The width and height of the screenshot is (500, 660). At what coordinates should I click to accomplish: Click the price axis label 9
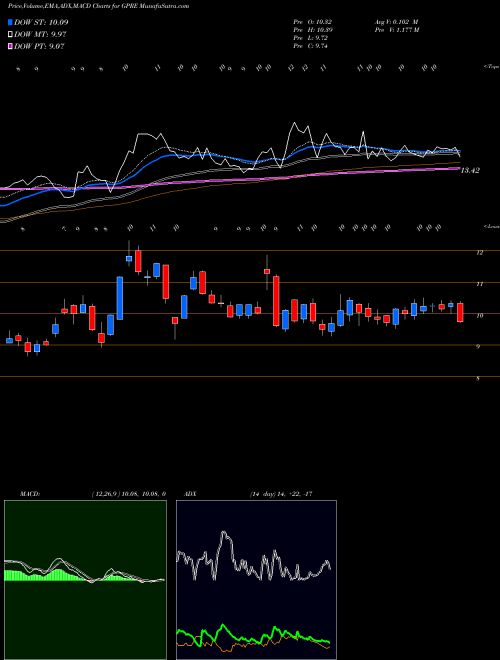(x=478, y=347)
